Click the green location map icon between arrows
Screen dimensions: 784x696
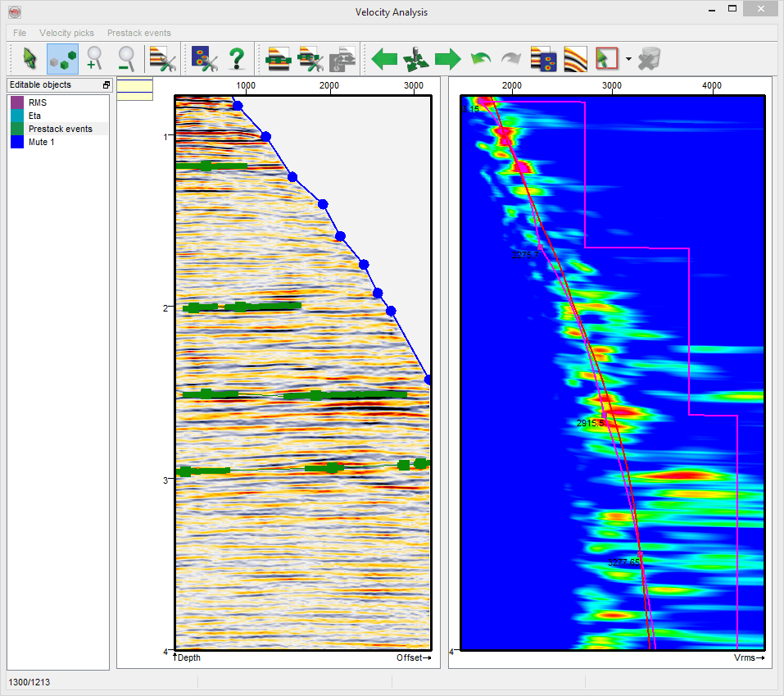coord(416,59)
